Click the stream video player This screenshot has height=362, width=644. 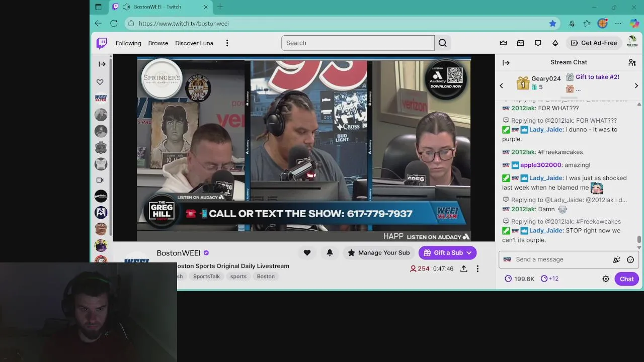[x=304, y=148]
